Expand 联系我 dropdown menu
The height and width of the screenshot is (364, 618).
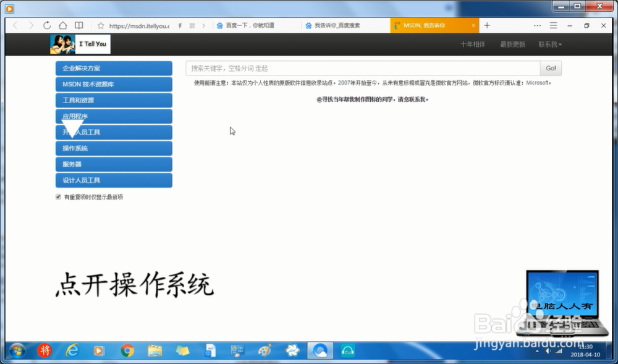[550, 44]
